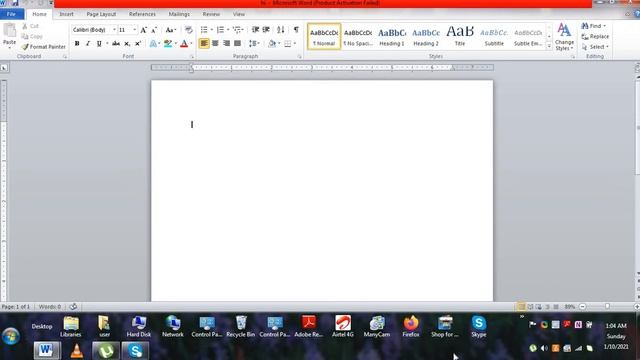Grow the font size
This screenshot has height=360, width=640.
pos(143,30)
